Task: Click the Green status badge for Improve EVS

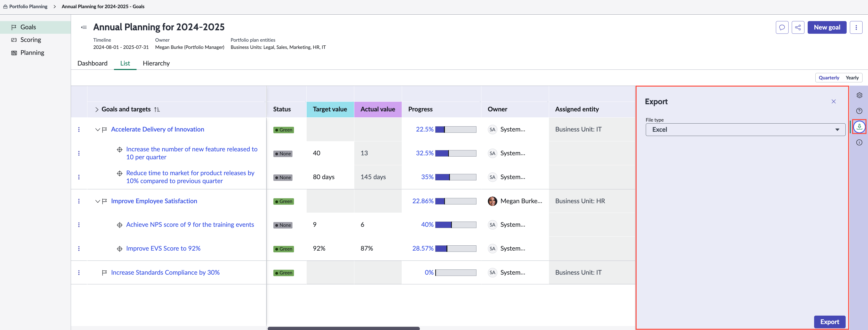Action: pyautogui.click(x=283, y=249)
